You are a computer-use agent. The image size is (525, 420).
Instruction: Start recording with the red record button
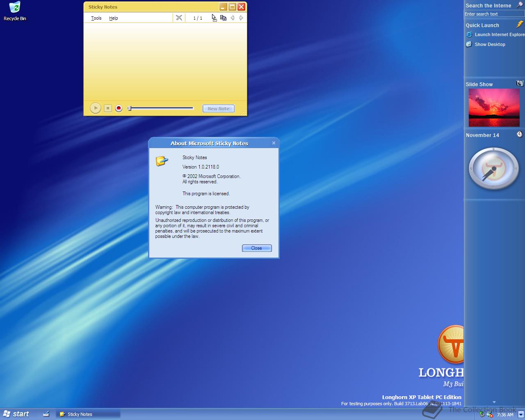click(119, 108)
